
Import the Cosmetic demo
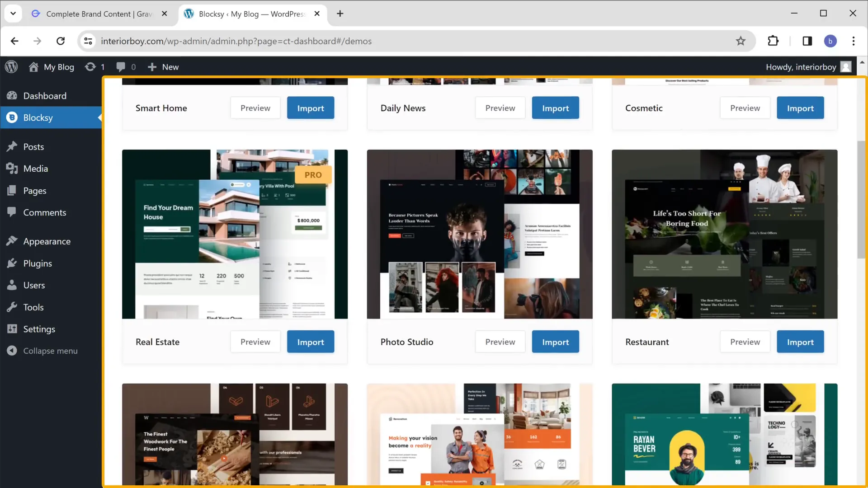pyautogui.click(x=800, y=108)
